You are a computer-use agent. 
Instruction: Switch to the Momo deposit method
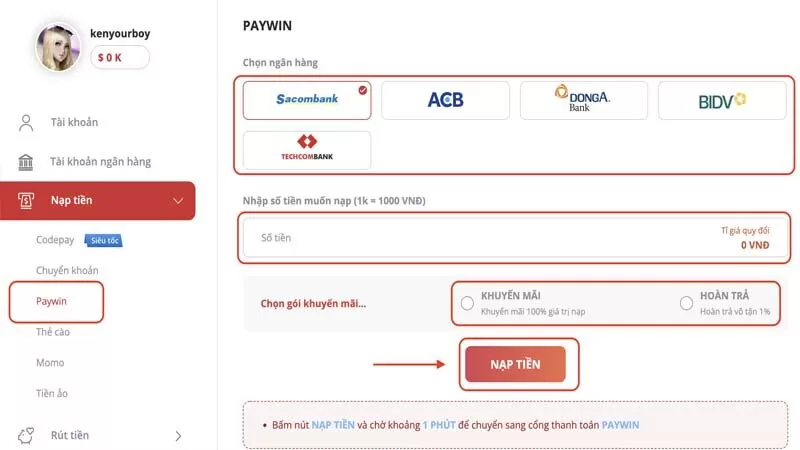coord(50,363)
